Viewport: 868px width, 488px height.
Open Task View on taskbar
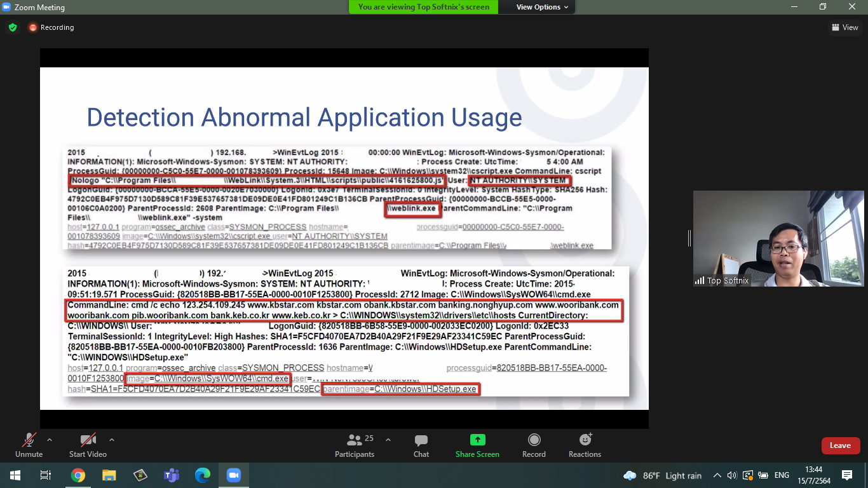pyautogui.click(x=46, y=475)
